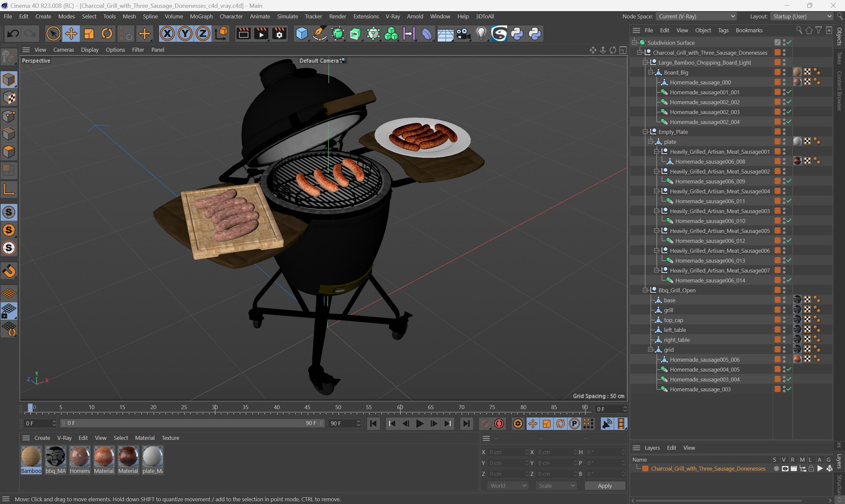Toggle Z axis lock
This screenshot has width=845, height=504.
pyautogui.click(x=203, y=34)
